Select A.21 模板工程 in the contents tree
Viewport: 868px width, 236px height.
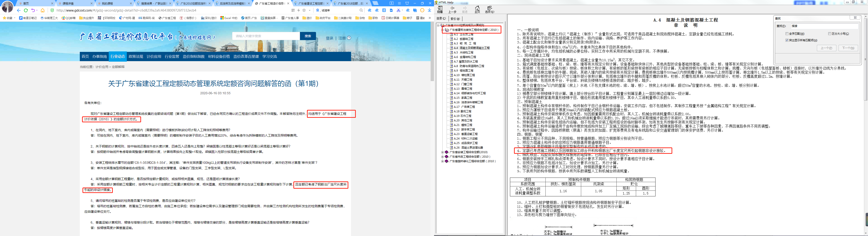(x=463, y=125)
